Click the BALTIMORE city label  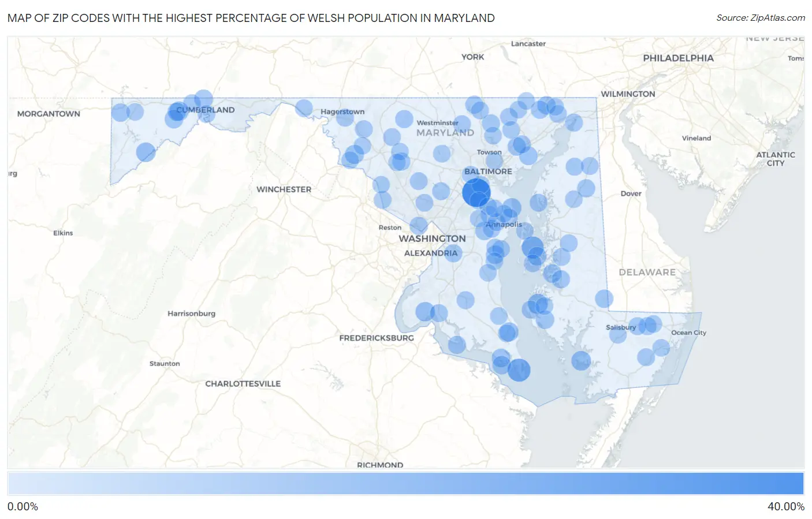coord(488,171)
